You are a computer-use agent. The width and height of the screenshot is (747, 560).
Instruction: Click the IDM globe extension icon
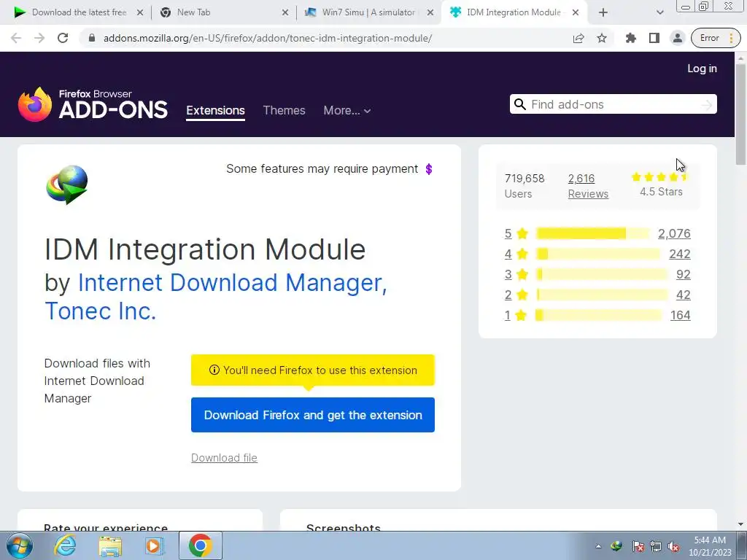[x=67, y=184]
